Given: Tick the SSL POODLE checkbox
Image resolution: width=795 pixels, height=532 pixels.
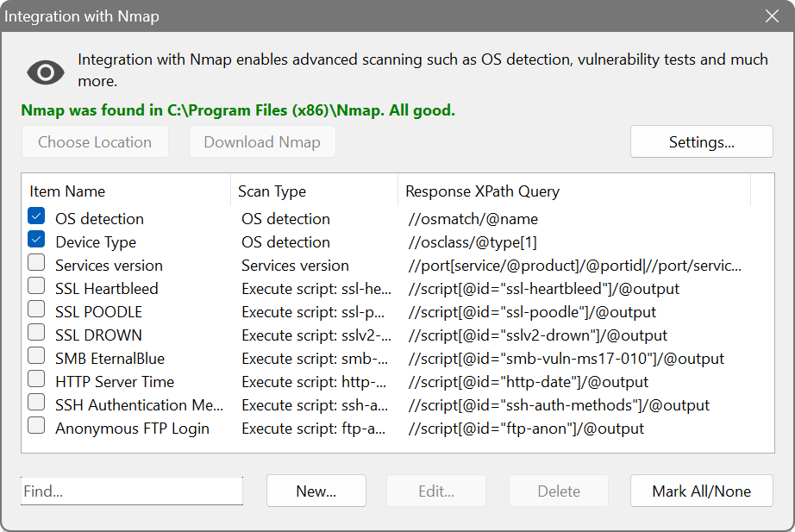Looking at the screenshot, I should click(x=36, y=310).
